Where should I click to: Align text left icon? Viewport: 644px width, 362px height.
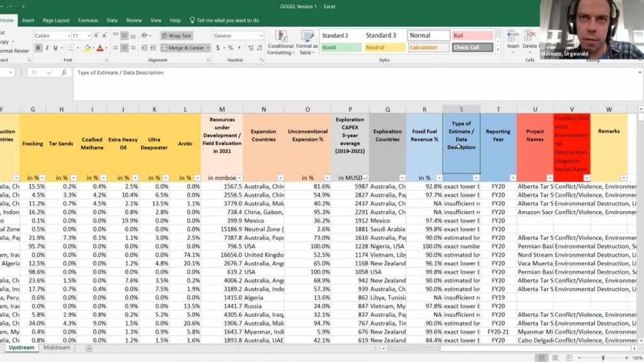[116, 48]
